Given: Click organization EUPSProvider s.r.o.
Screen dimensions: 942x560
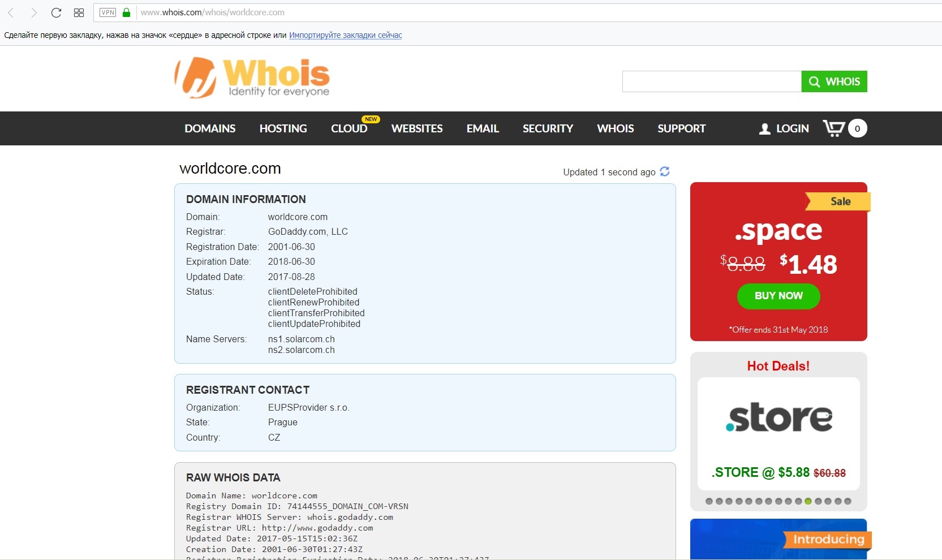Looking at the screenshot, I should [309, 407].
